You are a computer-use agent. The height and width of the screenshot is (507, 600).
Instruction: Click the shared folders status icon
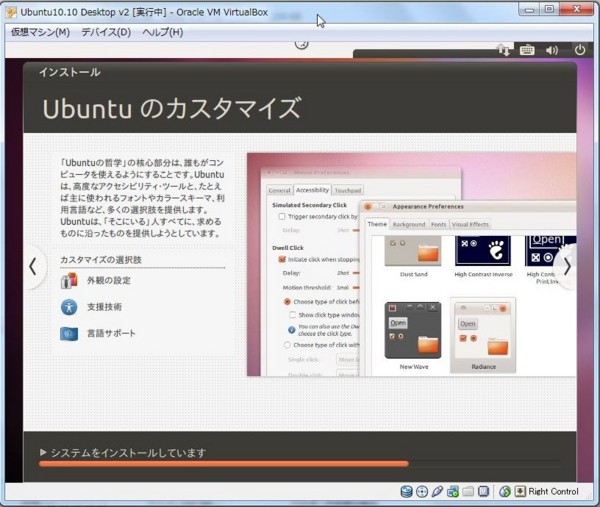(x=468, y=491)
